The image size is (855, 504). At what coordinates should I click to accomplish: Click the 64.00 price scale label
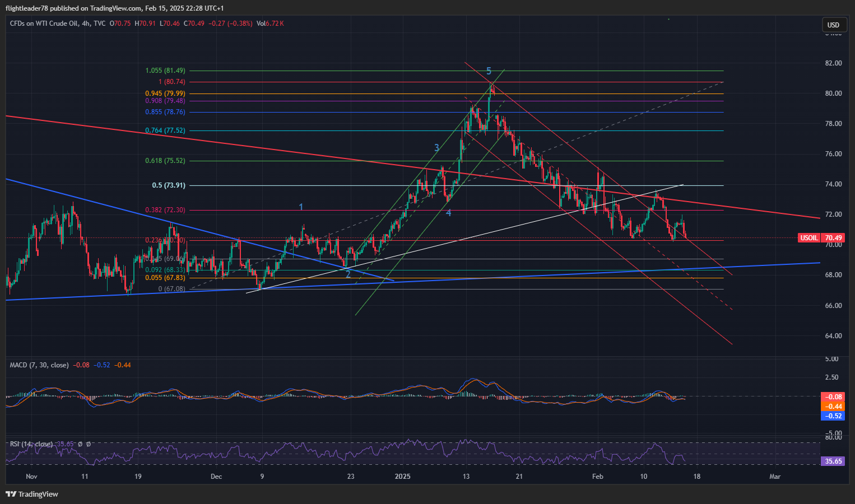click(834, 336)
